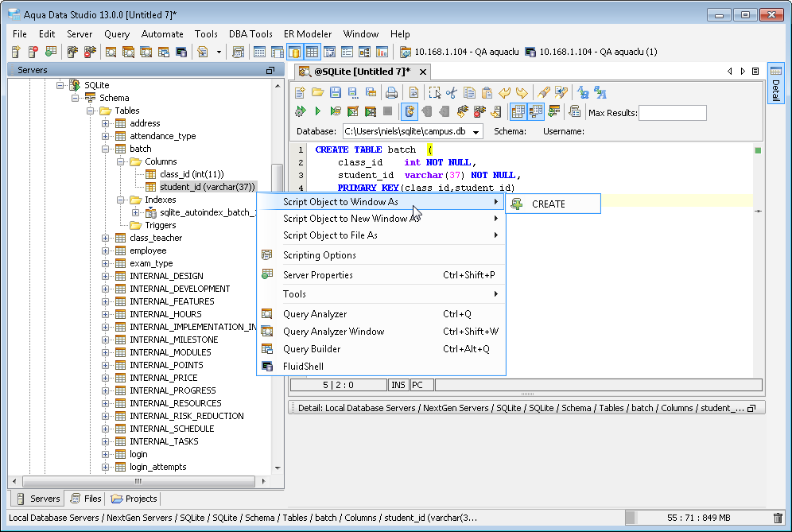Click the Copy icon in editor toolbar
The width and height of the screenshot is (792, 532).
pyautogui.click(x=469, y=92)
